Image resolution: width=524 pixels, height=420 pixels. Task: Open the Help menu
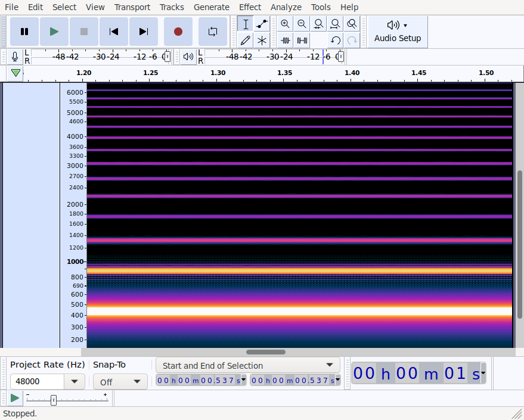pos(349,7)
